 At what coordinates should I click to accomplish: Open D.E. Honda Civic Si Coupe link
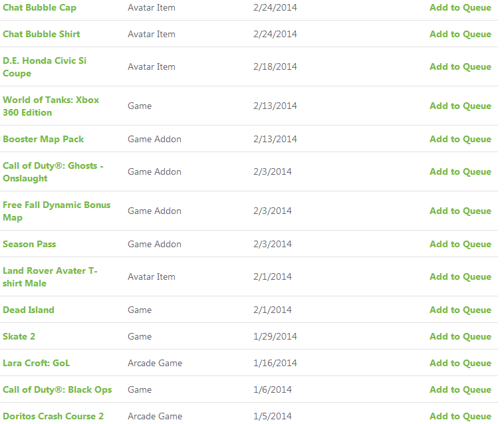pyautogui.click(x=45, y=67)
